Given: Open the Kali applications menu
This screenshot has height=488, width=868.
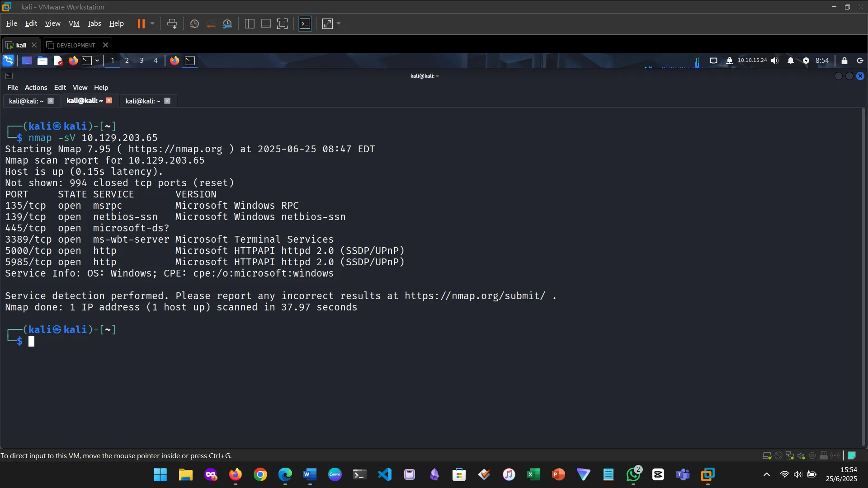Looking at the screenshot, I should [8, 60].
